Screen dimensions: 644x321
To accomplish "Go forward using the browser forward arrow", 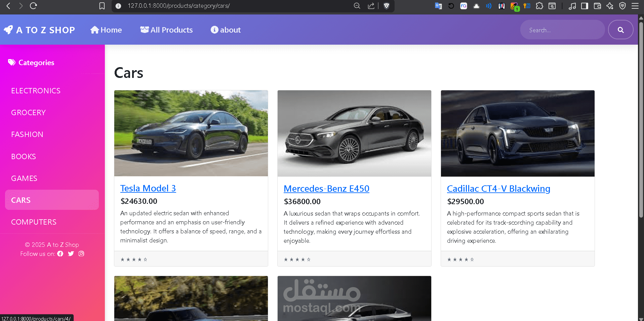I will coord(21,6).
